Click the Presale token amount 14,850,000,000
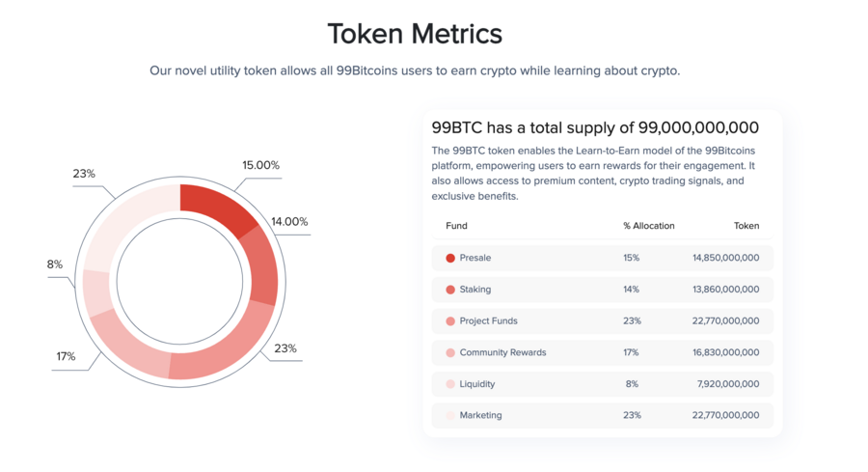 click(725, 258)
